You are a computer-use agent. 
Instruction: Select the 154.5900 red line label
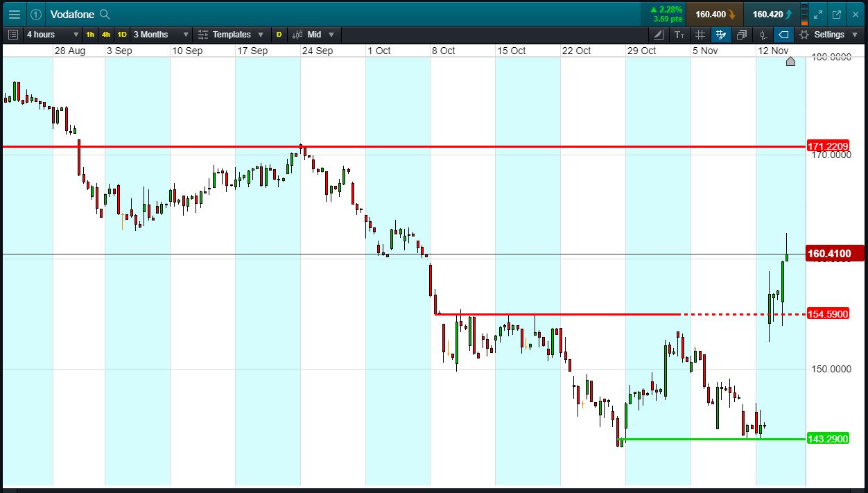[x=828, y=314]
